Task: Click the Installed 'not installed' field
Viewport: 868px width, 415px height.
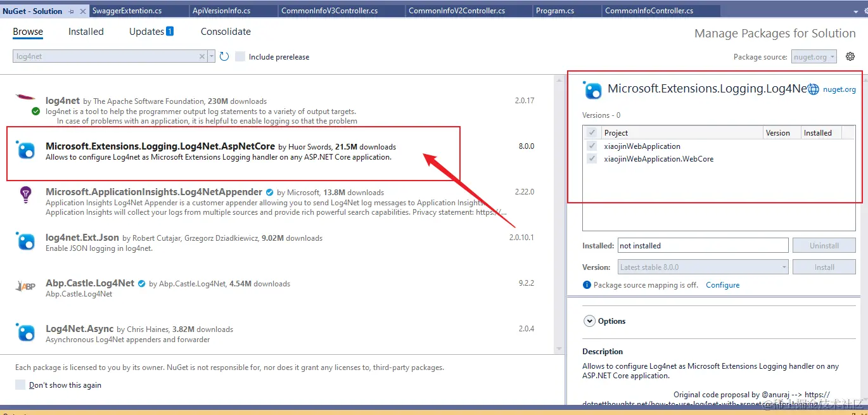Action: [702, 245]
